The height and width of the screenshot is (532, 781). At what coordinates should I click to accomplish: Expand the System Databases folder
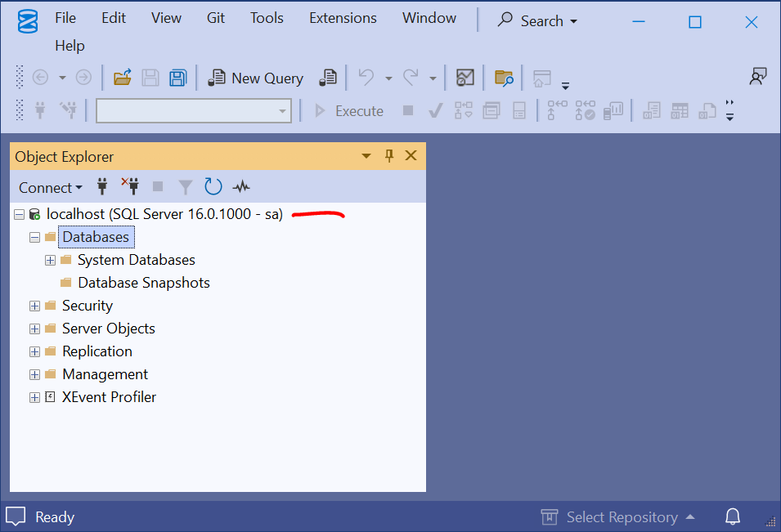coord(50,260)
